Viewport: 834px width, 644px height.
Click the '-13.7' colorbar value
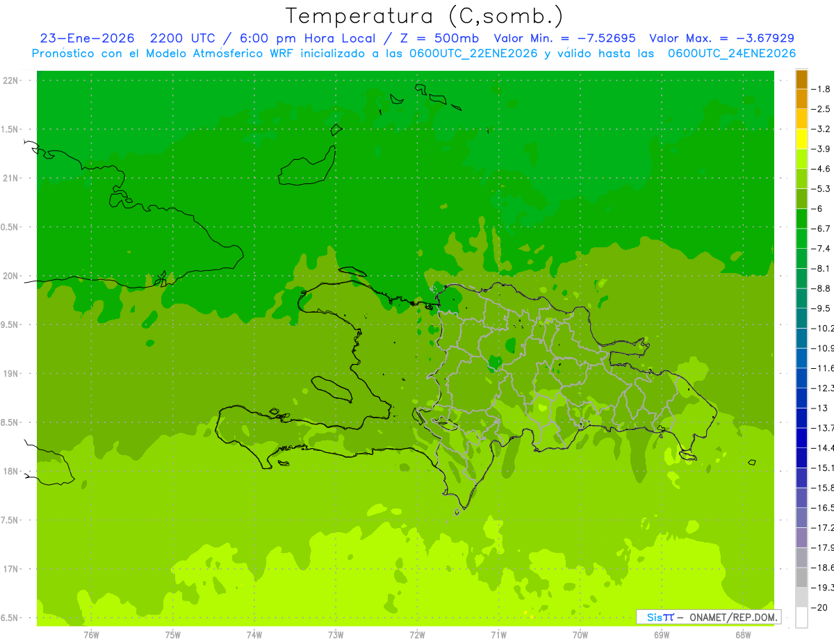click(822, 427)
